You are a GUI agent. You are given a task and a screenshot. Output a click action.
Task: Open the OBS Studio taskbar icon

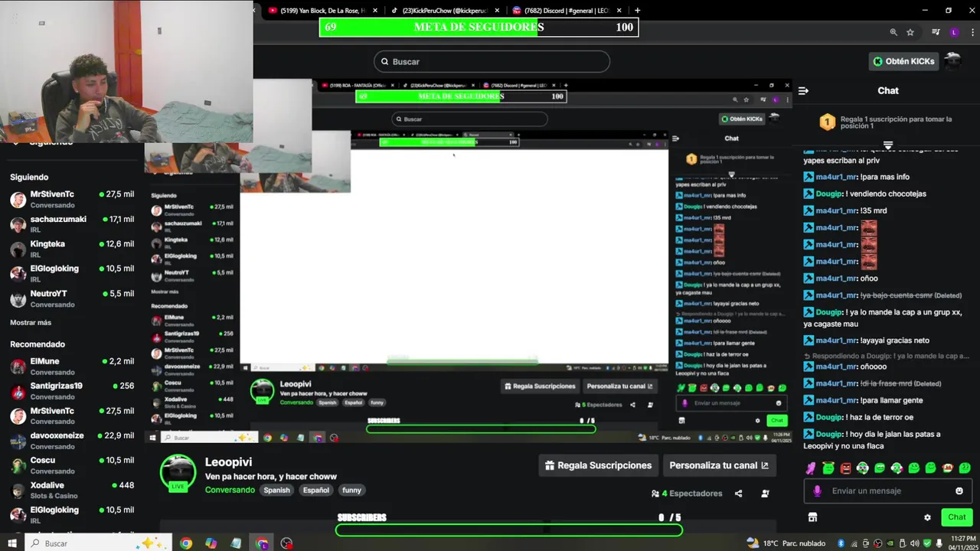[x=286, y=543]
